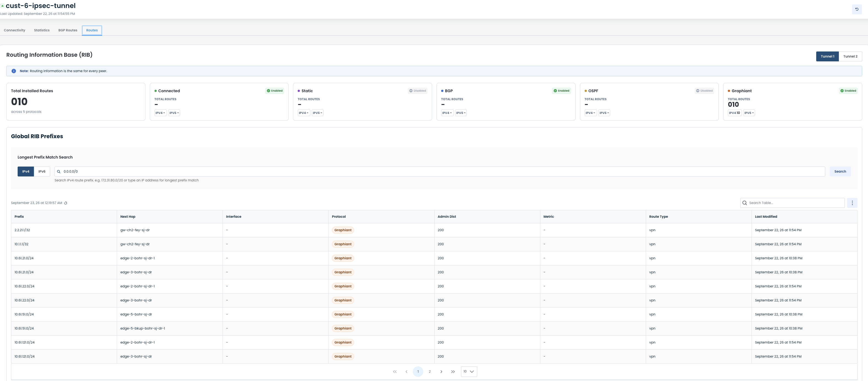Viewport: 868px width, 381px height.
Task: Click Disabled badge on Static card
Action: pos(417,91)
